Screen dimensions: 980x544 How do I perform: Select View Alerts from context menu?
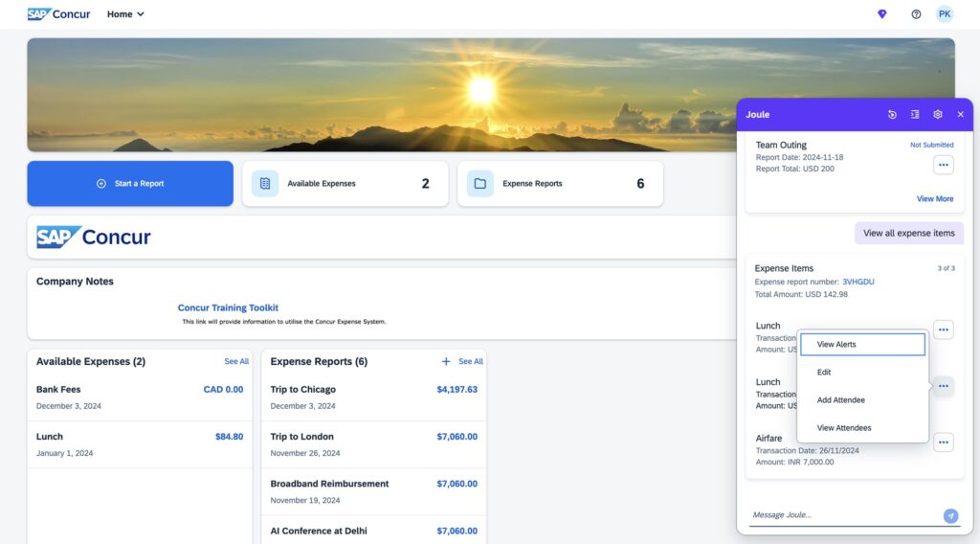point(862,345)
